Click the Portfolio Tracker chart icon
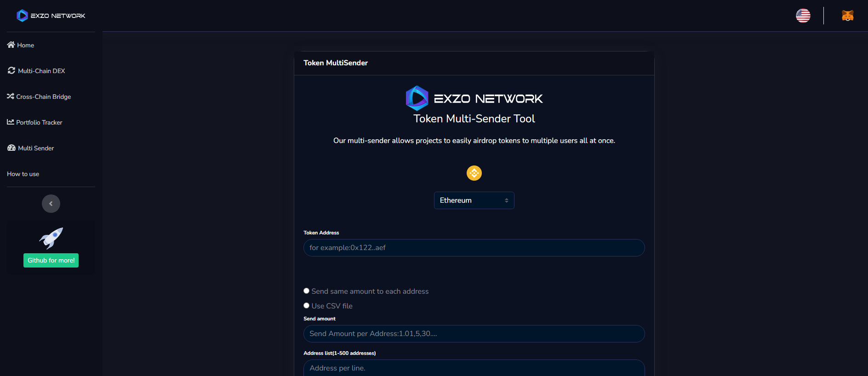 click(x=11, y=122)
